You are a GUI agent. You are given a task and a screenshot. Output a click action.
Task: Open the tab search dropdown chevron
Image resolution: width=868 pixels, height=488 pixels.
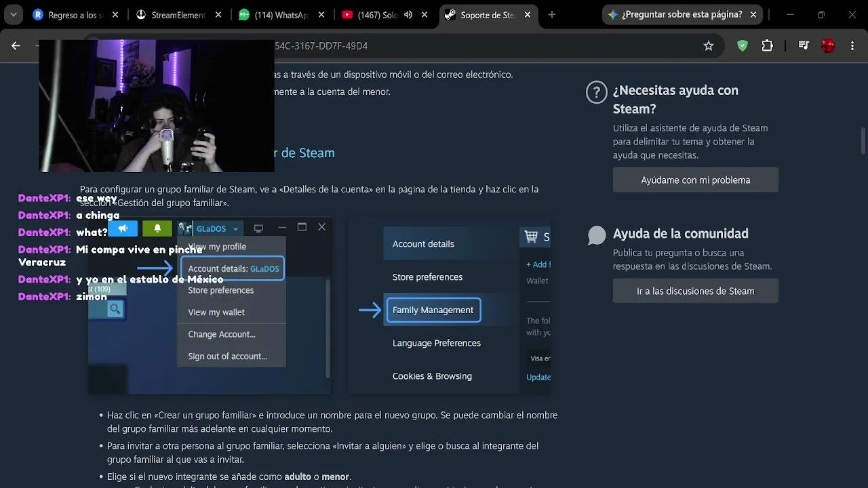[13, 14]
